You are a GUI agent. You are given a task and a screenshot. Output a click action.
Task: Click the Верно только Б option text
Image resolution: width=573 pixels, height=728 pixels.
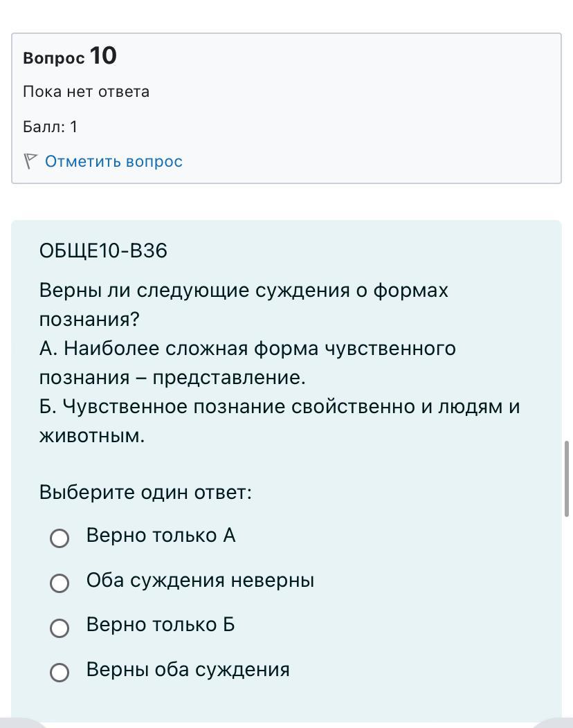click(161, 624)
